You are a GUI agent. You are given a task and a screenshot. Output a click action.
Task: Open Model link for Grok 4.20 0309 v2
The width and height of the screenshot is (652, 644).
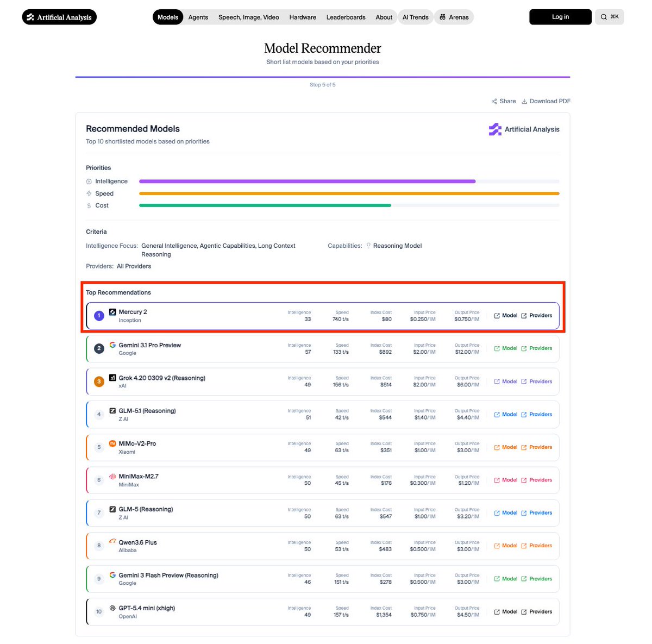pyautogui.click(x=505, y=382)
